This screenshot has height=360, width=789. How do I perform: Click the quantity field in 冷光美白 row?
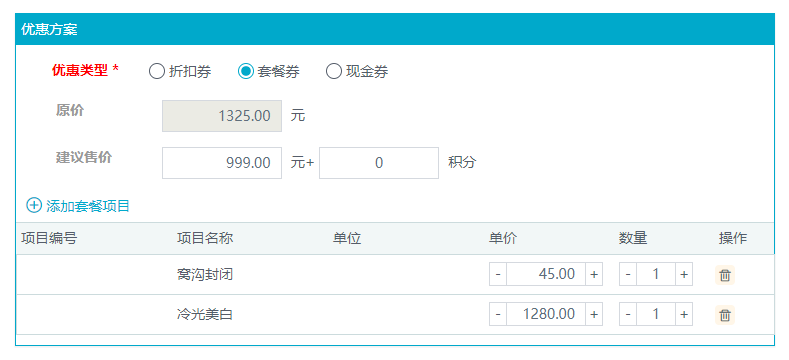(656, 314)
